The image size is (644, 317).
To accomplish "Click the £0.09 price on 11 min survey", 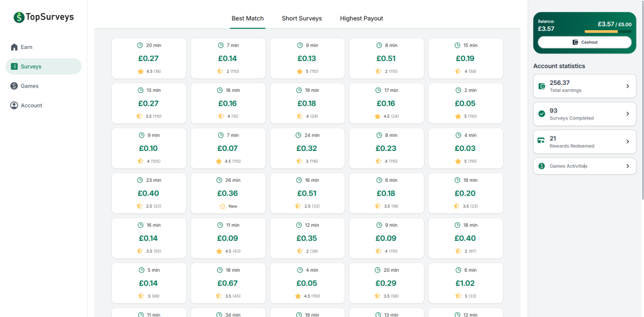I will pos(228,238).
